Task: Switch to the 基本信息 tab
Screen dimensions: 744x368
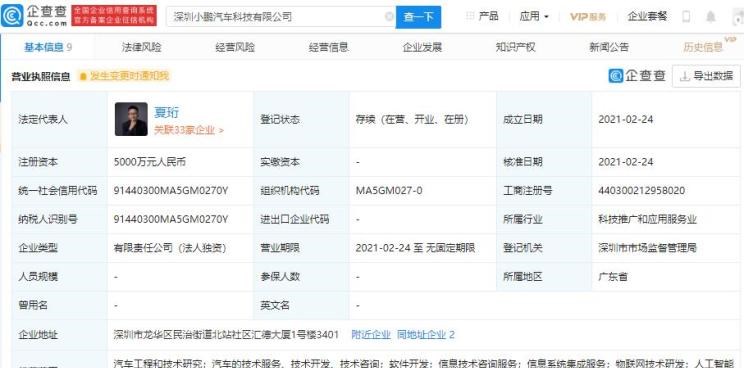Action: click(x=48, y=47)
